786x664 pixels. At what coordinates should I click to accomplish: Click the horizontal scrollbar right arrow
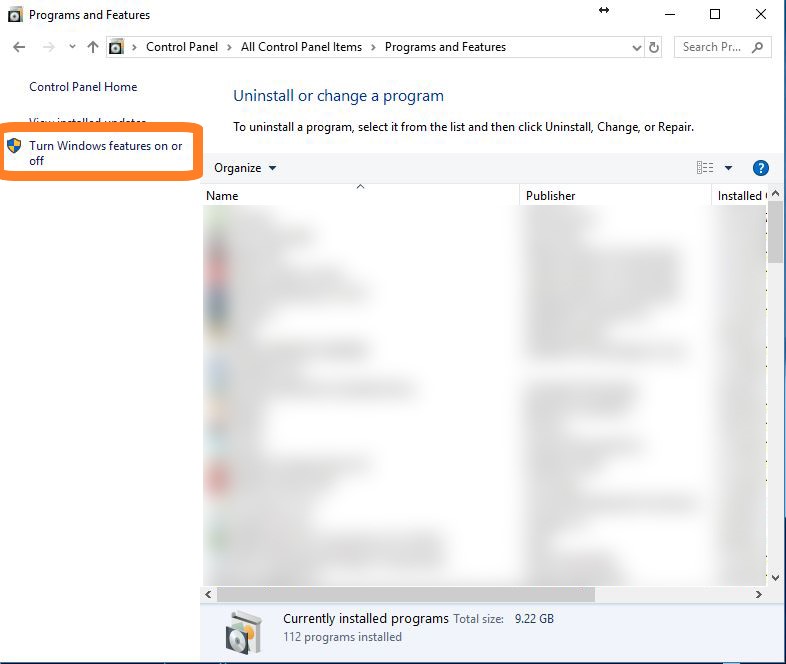758,594
